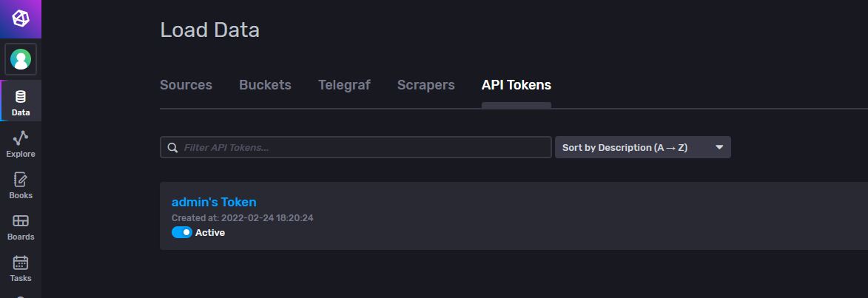Image resolution: width=868 pixels, height=298 pixels.
Task: Switch to the Sources tab
Action: tap(186, 85)
